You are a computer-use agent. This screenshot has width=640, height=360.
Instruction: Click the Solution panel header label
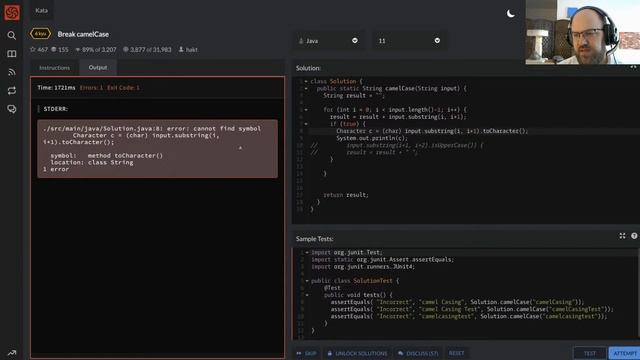(x=308, y=68)
